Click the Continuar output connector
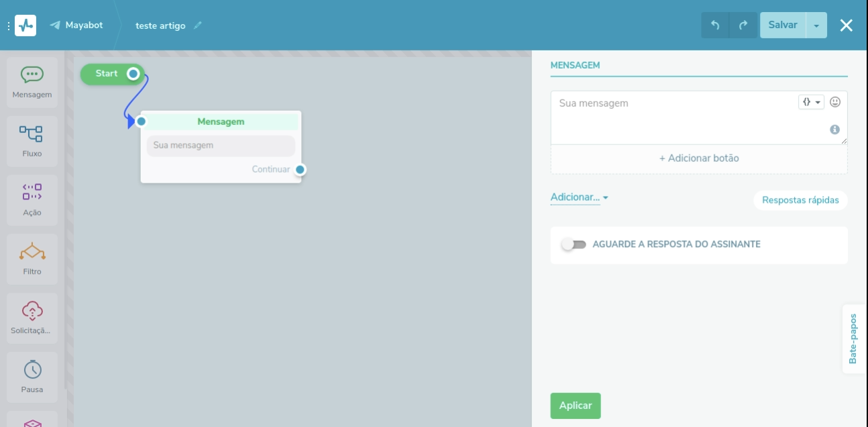868x427 pixels. [x=300, y=169]
